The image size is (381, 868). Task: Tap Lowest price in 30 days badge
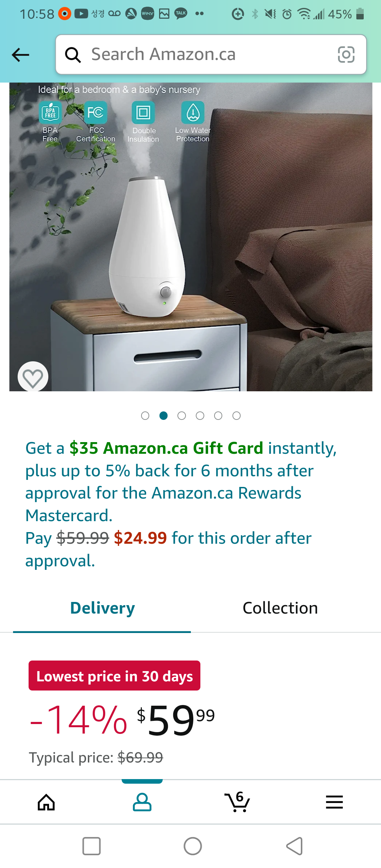114,676
